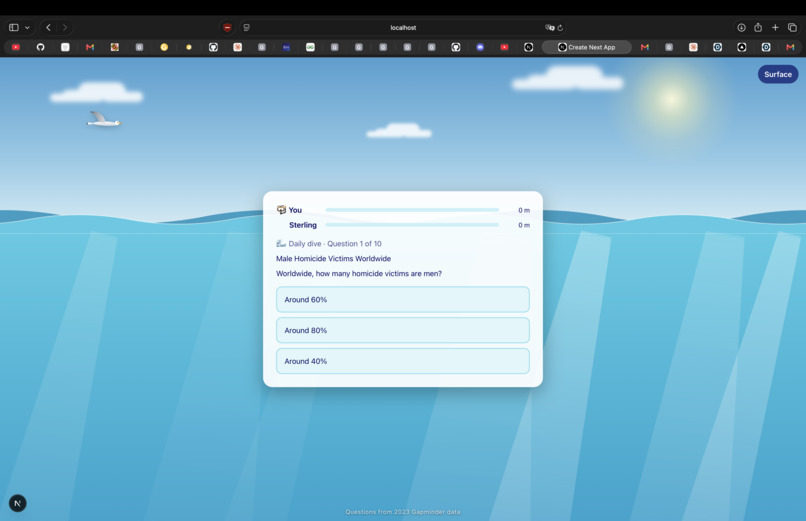Screen dimensions: 806x521
Task: Open the sidebar options dropdown chevron
Action: tap(27, 28)
